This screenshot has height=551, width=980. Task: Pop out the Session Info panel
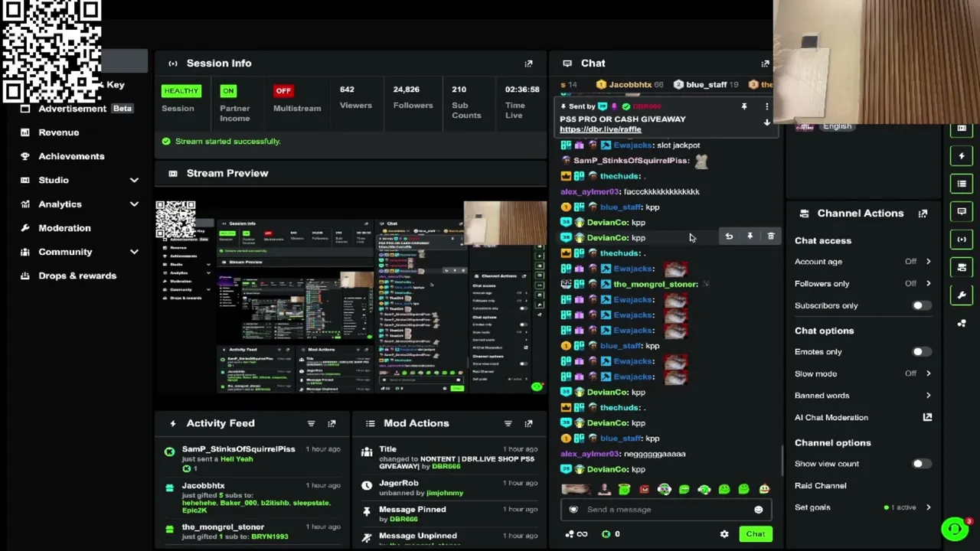click(528, 64)
